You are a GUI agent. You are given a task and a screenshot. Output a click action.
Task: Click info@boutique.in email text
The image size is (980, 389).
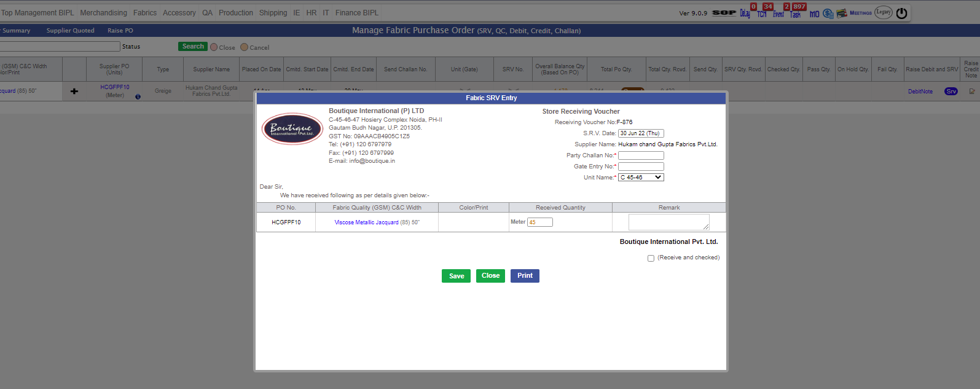pos(372,161)
